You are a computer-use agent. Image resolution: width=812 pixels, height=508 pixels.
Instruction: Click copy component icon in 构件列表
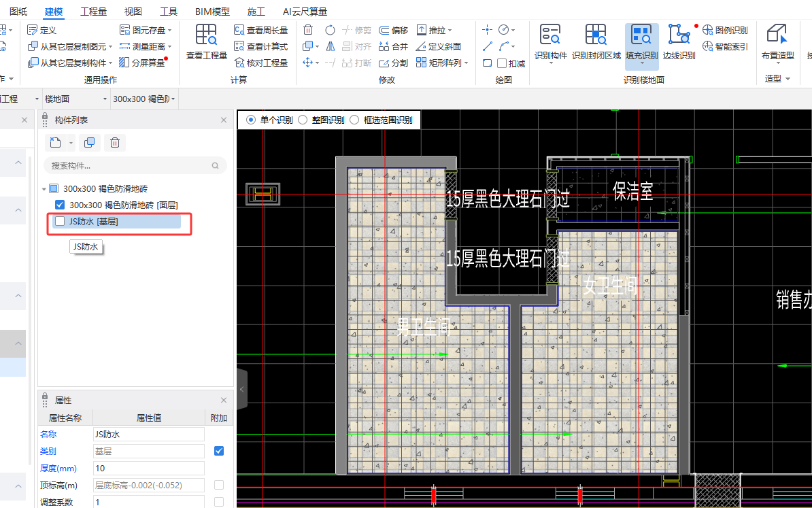(90, 142)
